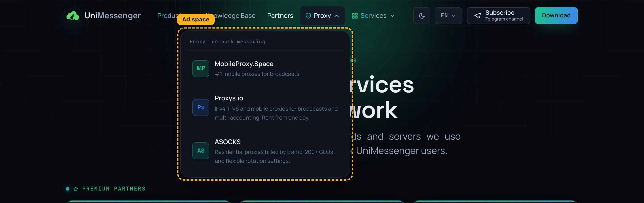Click the Download button

[556, 15]
